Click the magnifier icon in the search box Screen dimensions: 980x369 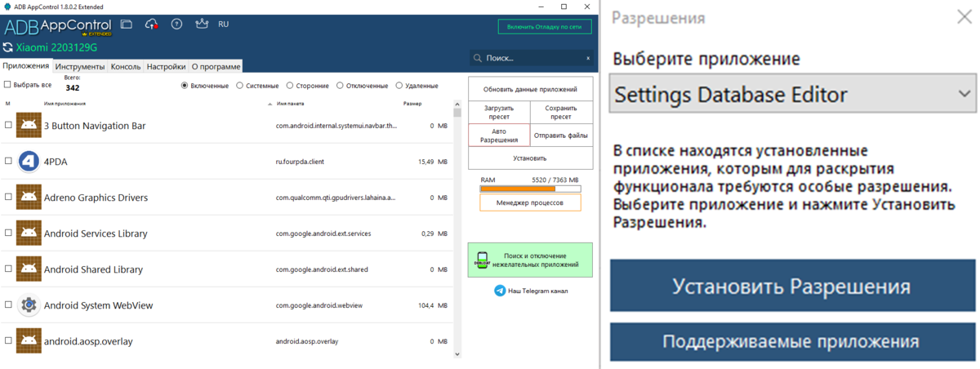point(478,59)
